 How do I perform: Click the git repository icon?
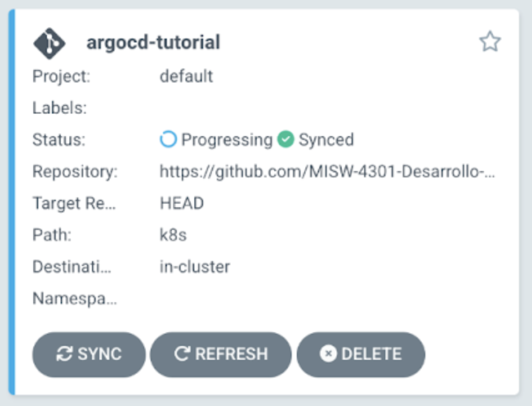click(x=49, y=43)
